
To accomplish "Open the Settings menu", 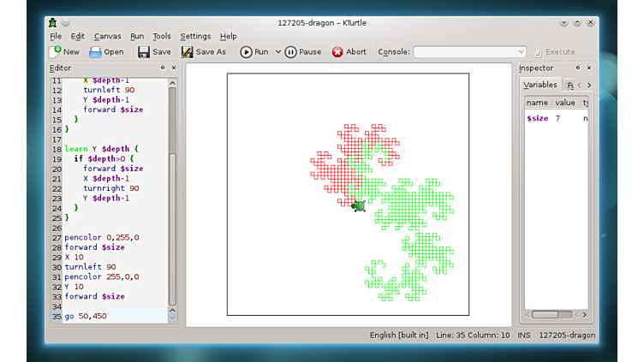I will 195,37.
